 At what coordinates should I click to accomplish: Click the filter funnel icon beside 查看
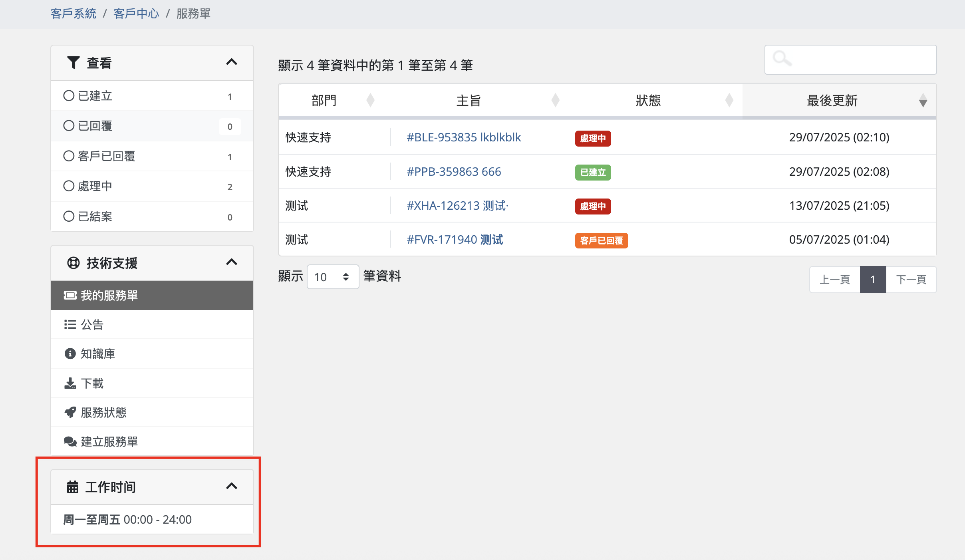(73, 63)
